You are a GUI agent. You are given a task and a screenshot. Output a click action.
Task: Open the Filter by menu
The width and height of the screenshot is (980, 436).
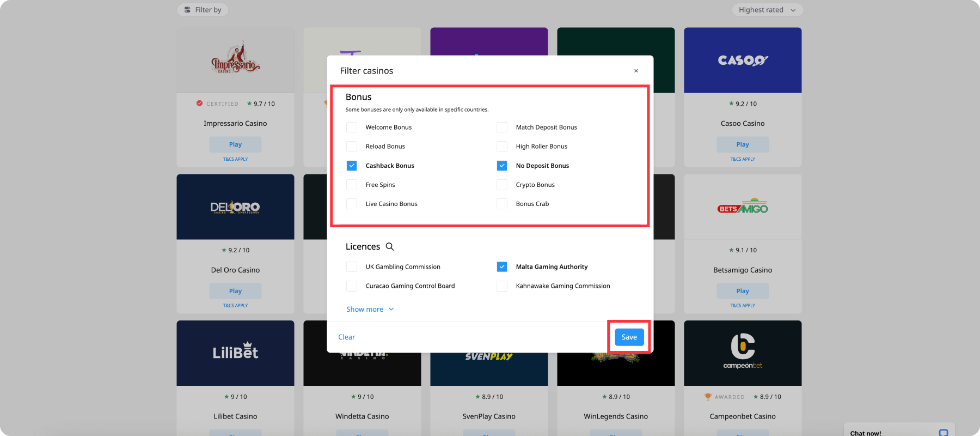tap(203, 10)
